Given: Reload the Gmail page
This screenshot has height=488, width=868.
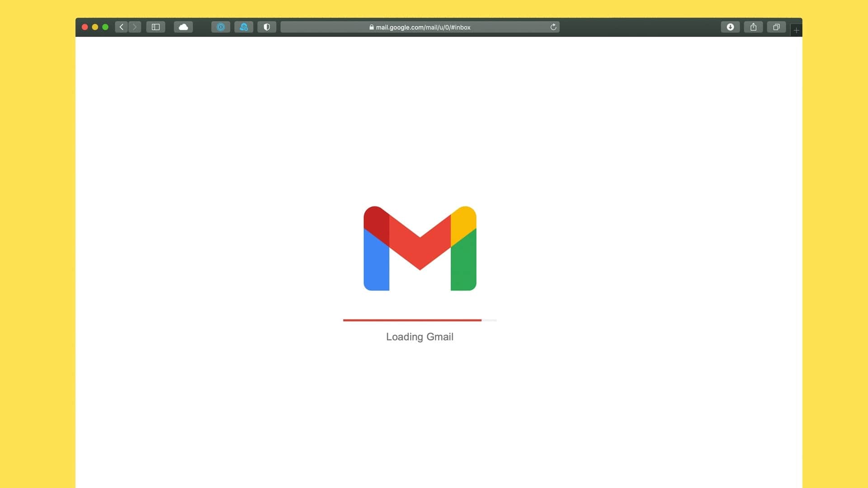Looking at the screenshot, I should point(553,27).
